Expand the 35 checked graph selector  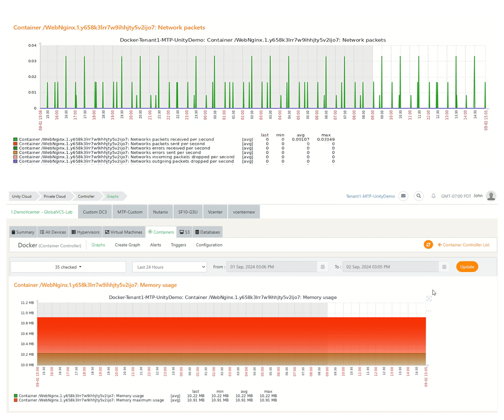click(68, 267)
